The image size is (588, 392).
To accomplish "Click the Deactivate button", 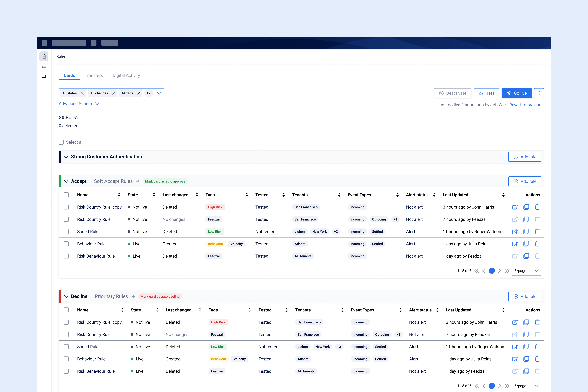I will coord(453,93).
